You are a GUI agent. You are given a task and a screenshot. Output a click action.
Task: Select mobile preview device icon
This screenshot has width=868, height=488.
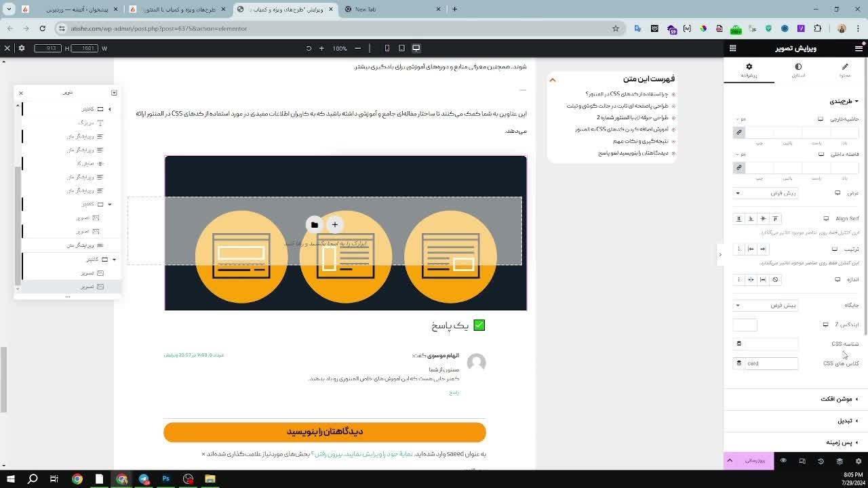point(387,48)
